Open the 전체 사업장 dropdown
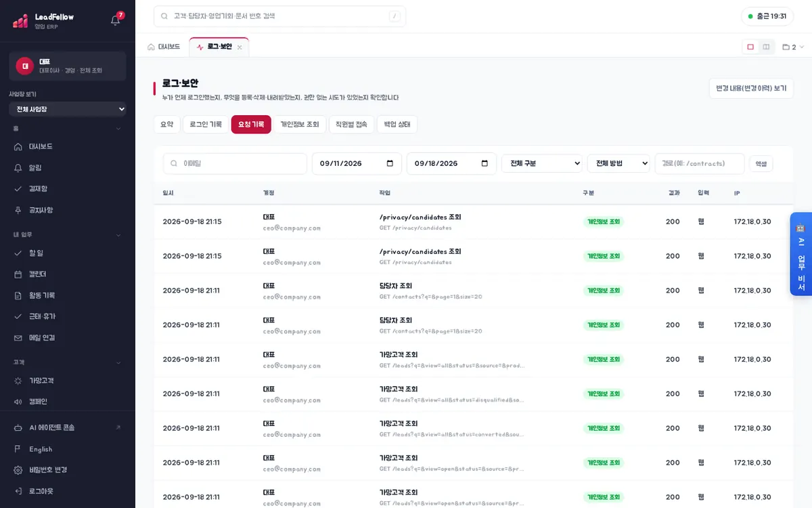The height and width of the screenshot is (508, 812). click(68, 109)
